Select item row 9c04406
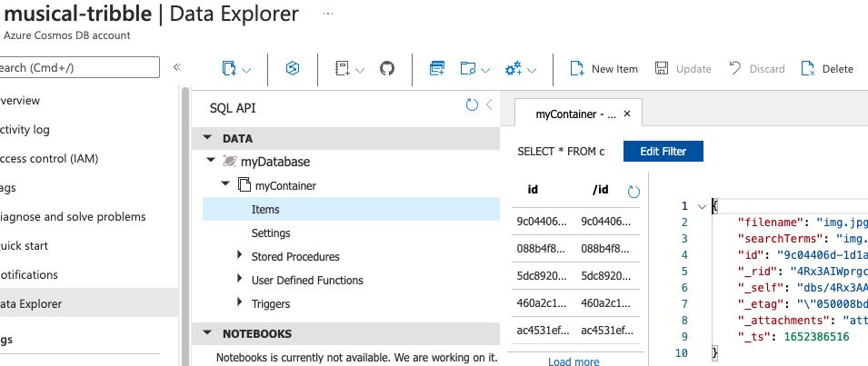The image size is (868, 366). (575, 222)
